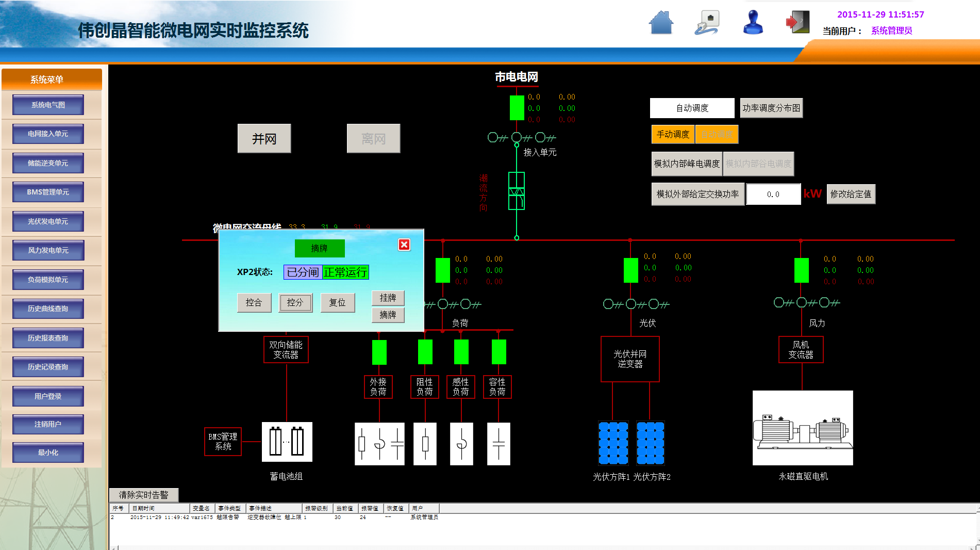The height and width of the screenshot is (550, 980).
Task: Click the 光伏方阵2 solar panel icon
Action: click(x=651, y=443)
